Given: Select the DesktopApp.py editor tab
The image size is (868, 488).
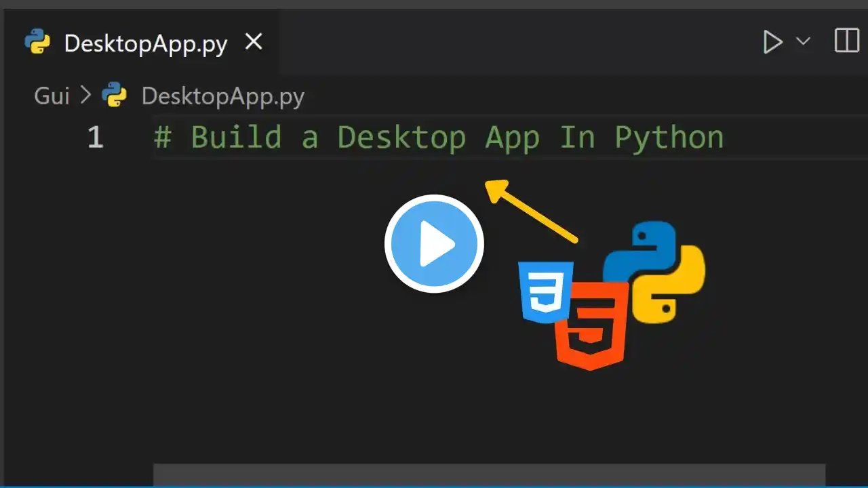Looking at the screenshot, I should [x=142, y=43].
